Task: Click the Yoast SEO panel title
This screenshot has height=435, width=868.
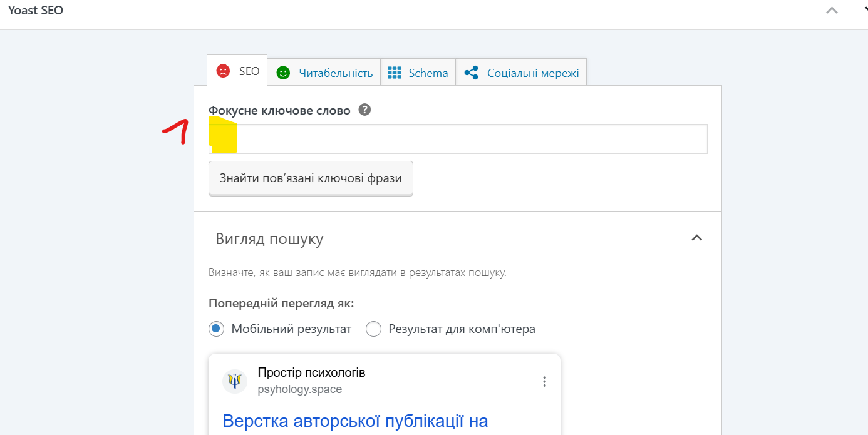Action: [x=36, y=11]
